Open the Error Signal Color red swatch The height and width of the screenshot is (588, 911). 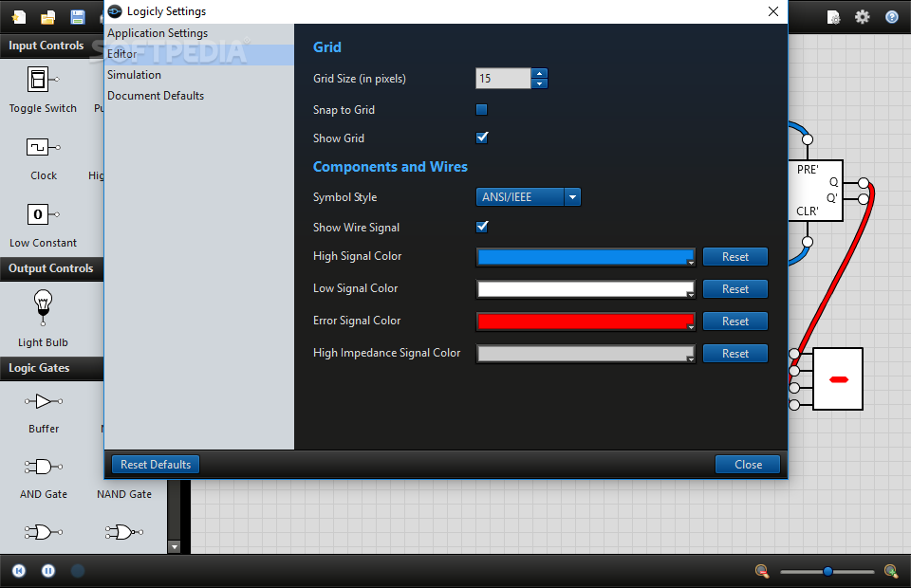click(586, 322)
